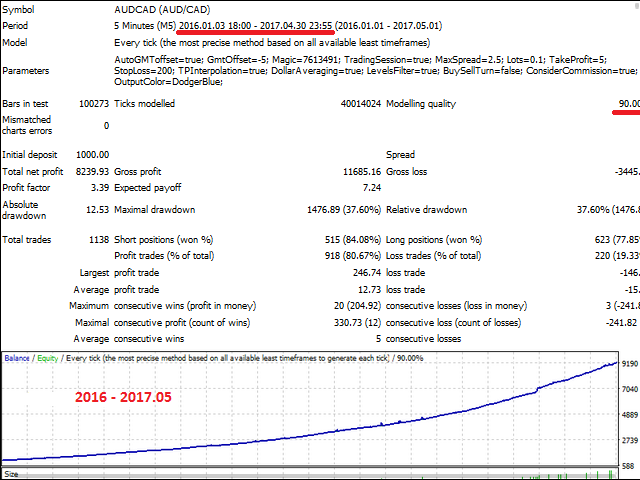This screenshot has height=480, width=640.
Task: Click consecutive profit value 330.73 (12)
Action: tap(358, 322)
